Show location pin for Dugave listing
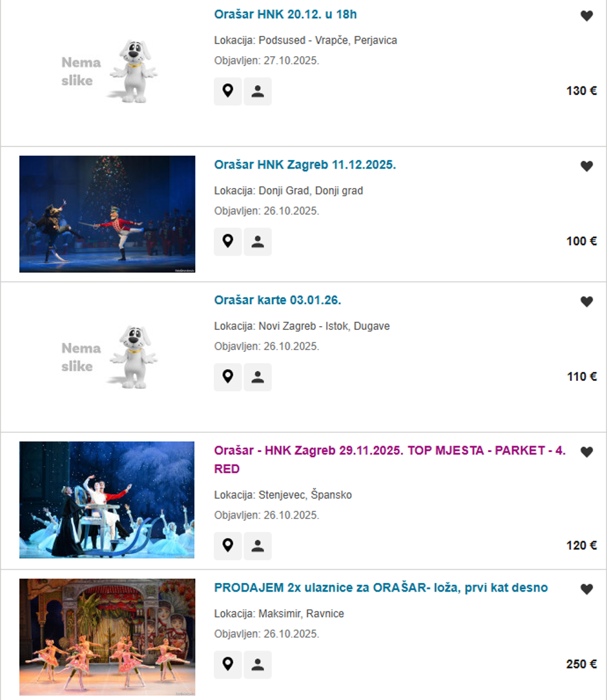This screenshot has width=607, height=700. coord(227,376)
